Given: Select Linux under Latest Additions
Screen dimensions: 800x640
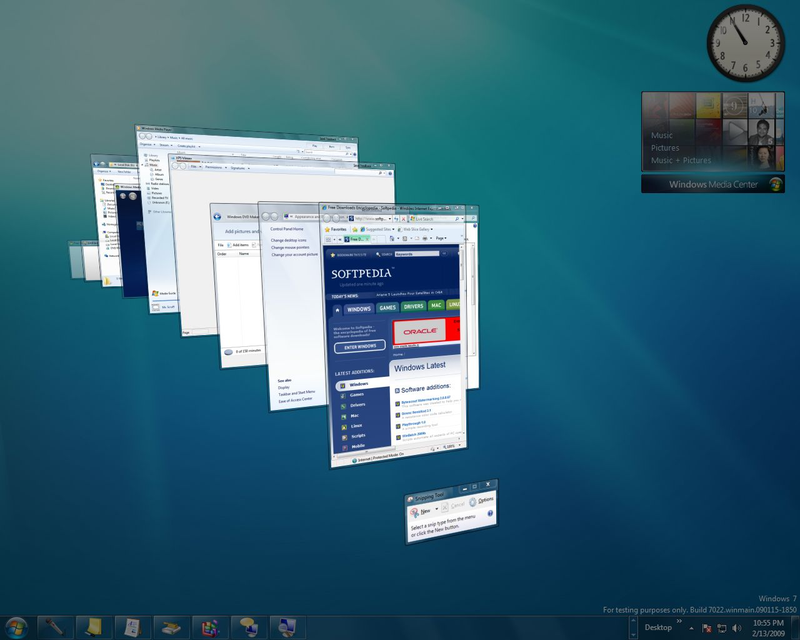Looking at the screenshot, I should [356, 426].
